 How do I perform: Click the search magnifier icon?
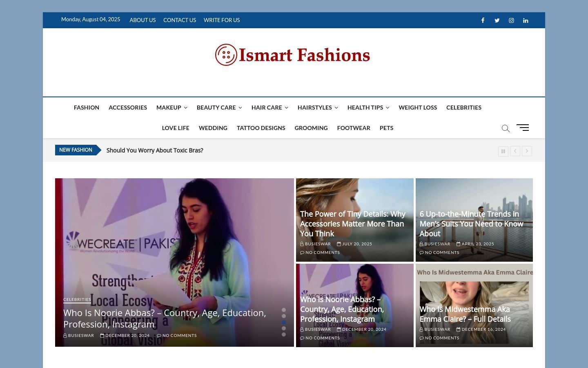coord(506,128)
